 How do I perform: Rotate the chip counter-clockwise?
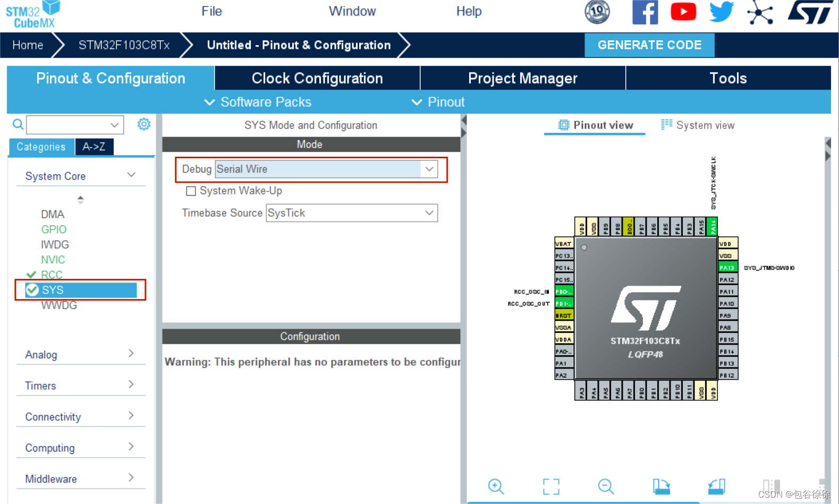pos(716,486)
